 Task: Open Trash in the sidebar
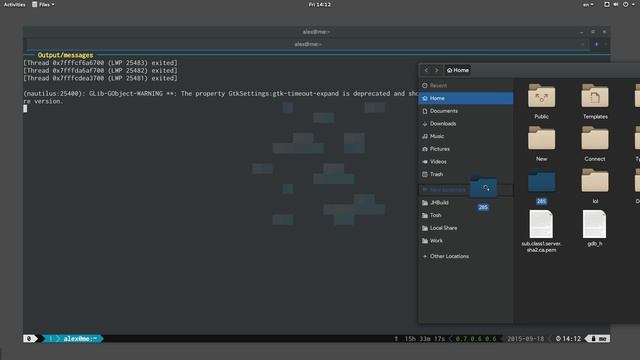coord(466,174)
